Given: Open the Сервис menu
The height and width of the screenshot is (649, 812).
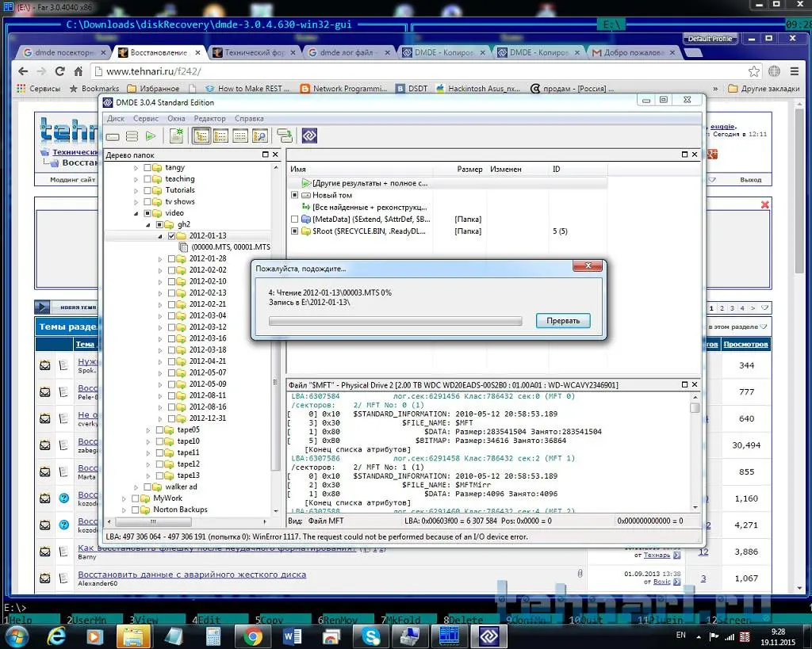Looking at the screenshot, I should point(146,118).
